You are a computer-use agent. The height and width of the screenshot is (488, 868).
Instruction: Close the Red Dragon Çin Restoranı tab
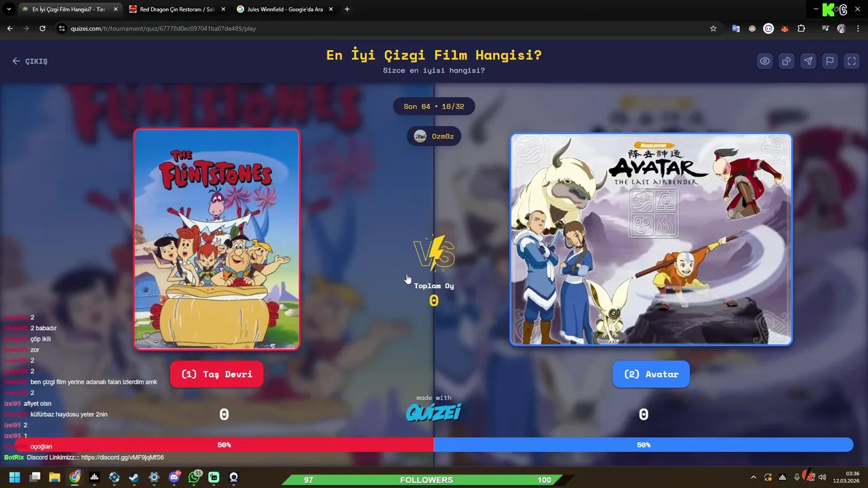[222, 9]
